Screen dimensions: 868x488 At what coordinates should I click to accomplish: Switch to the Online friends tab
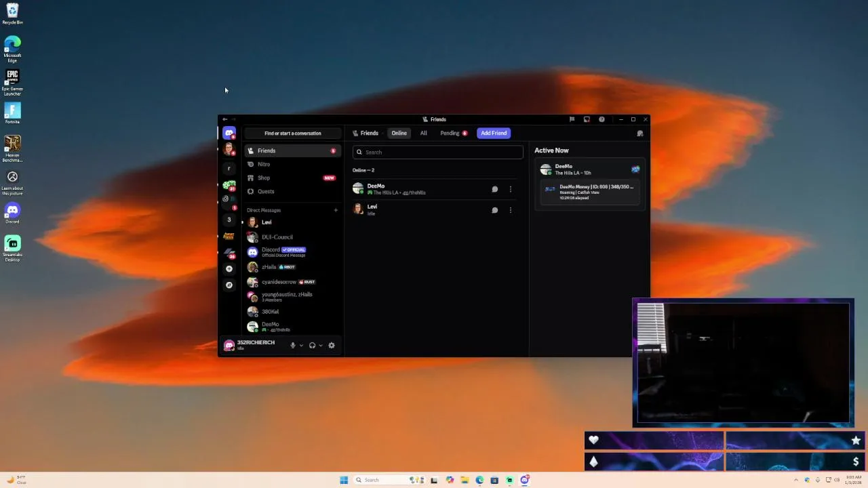[399, 134]
